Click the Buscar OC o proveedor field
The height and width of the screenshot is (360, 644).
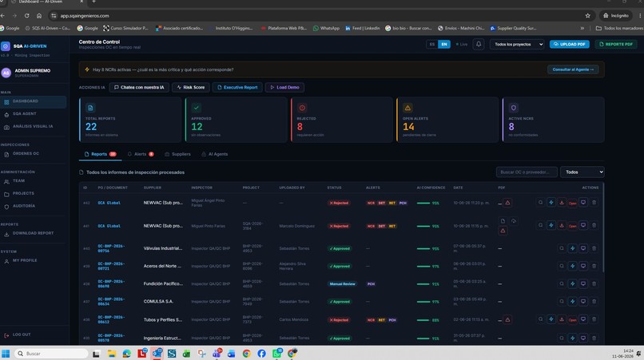(527, 172)
